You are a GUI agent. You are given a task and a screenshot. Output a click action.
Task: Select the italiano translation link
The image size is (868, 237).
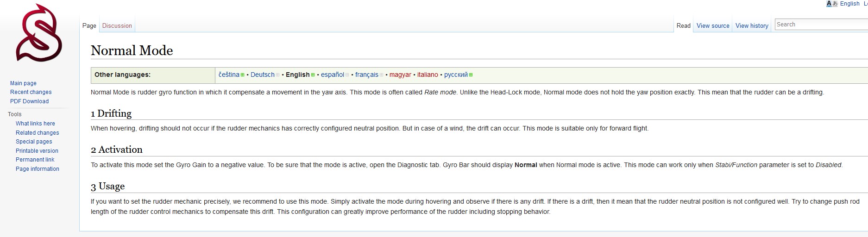(428, 75)
